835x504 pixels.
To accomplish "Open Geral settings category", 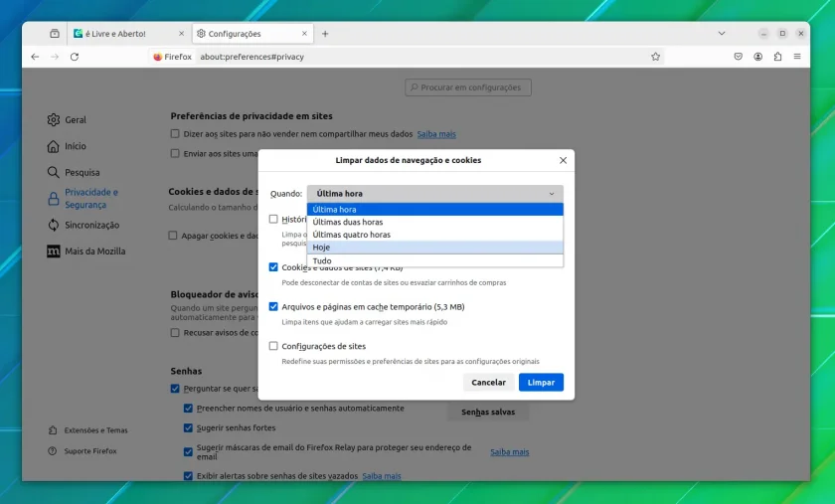I will 67,120.
